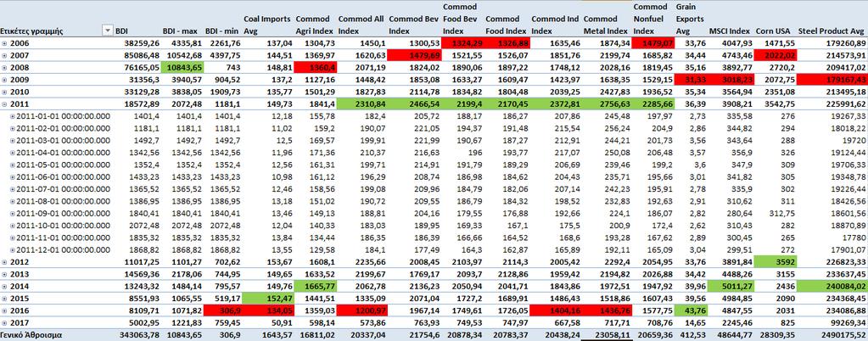The height and width of the screenshot is (341, 868).
Task: Expand the 2010 year row
Action: 4,92
